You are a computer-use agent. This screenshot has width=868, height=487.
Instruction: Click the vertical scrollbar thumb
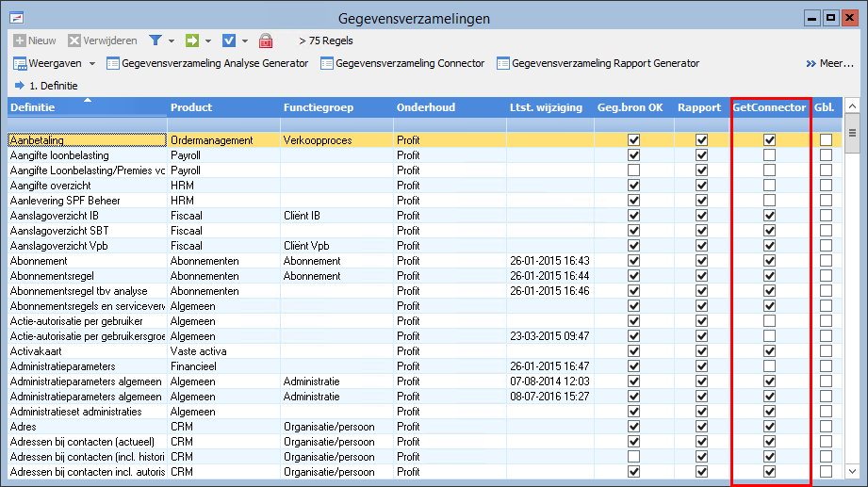click(853, 133)
